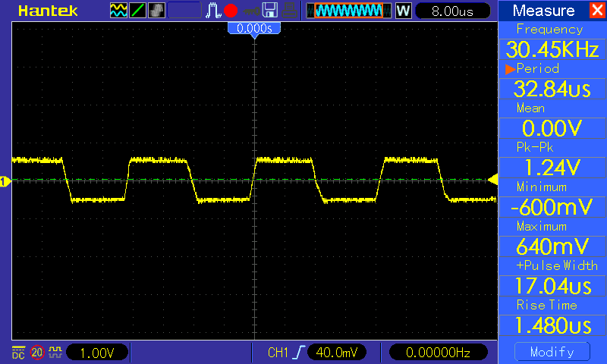The height and width of the screenshot is (364, 607).
Task: Click the 8.00us timebase display
Action: click(x=452, y=11)
